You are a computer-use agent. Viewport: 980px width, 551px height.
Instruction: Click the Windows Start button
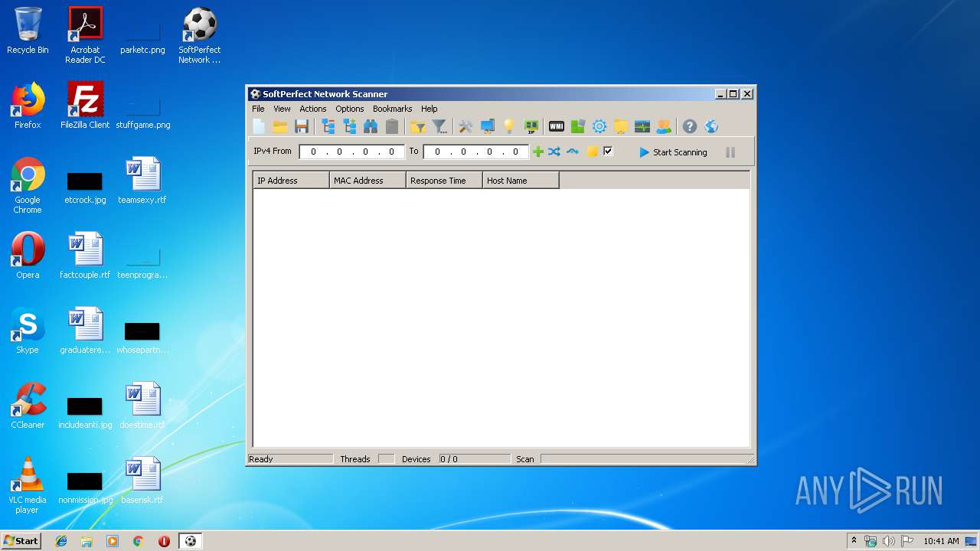tap(21, 540)
